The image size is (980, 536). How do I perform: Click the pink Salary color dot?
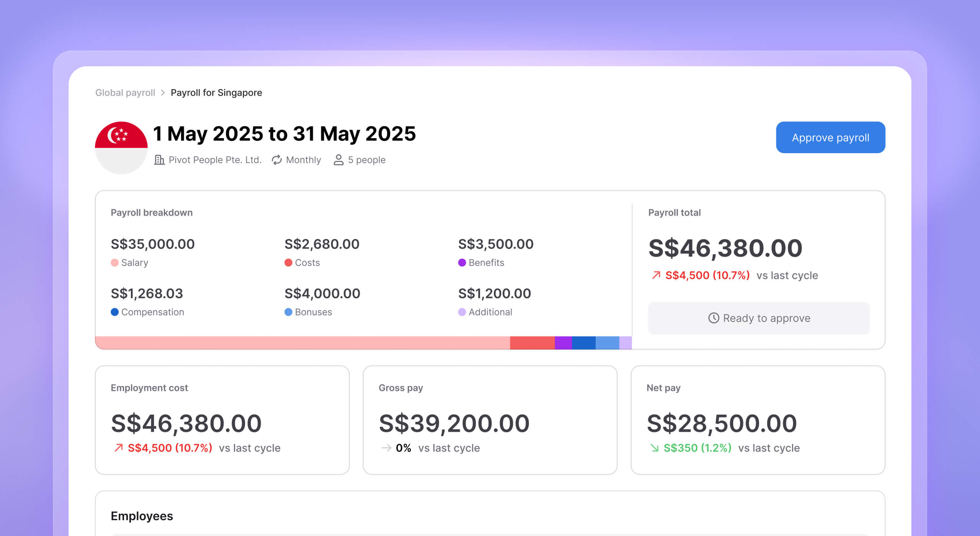tap(114, 263)
